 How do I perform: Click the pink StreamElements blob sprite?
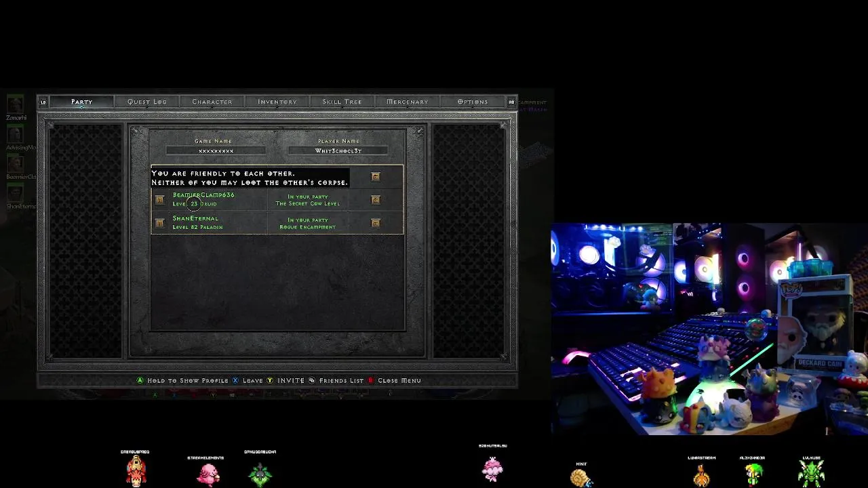[208, 474]
